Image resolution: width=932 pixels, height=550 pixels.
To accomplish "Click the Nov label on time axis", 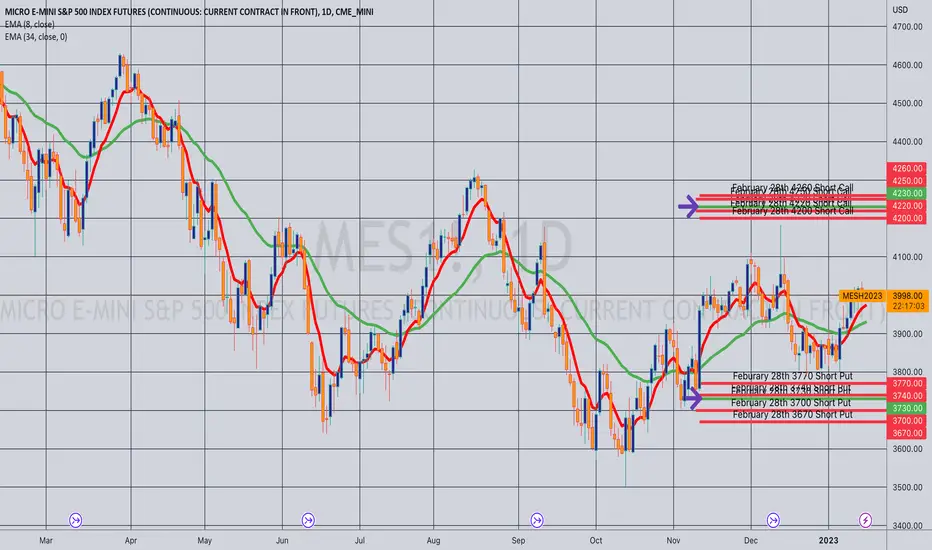I will (x=673, y=540).
